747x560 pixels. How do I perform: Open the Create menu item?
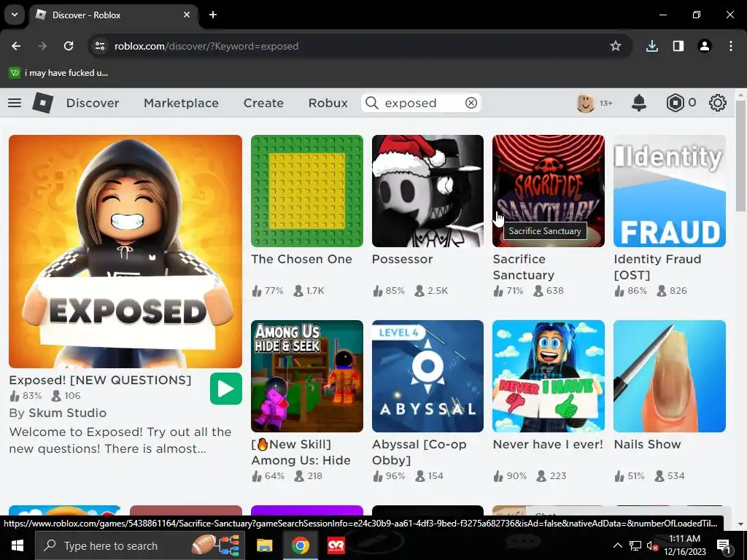coord(263,103)
